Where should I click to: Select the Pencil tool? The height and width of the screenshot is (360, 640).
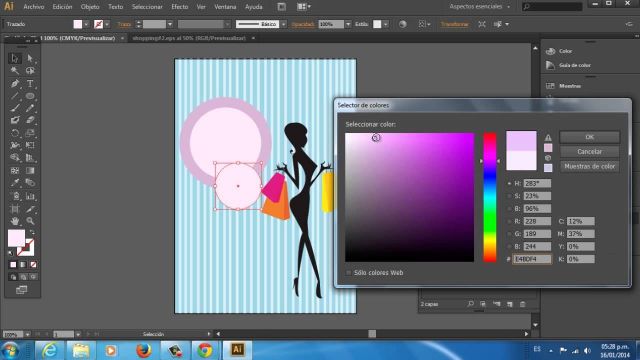pos(30,108)
